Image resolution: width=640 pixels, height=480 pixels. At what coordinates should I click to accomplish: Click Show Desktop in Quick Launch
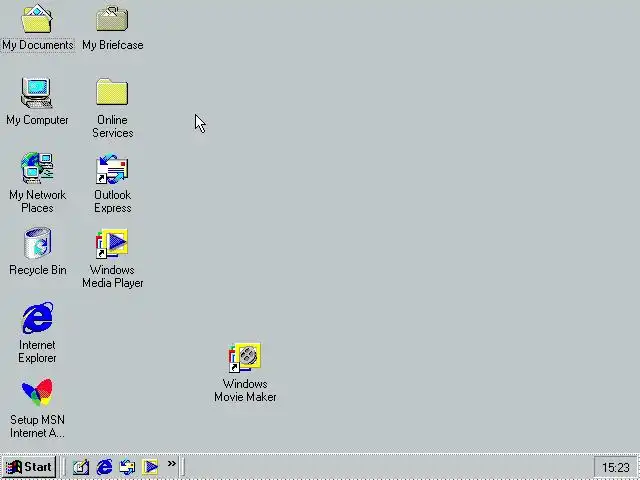click(x=81, y=467)
